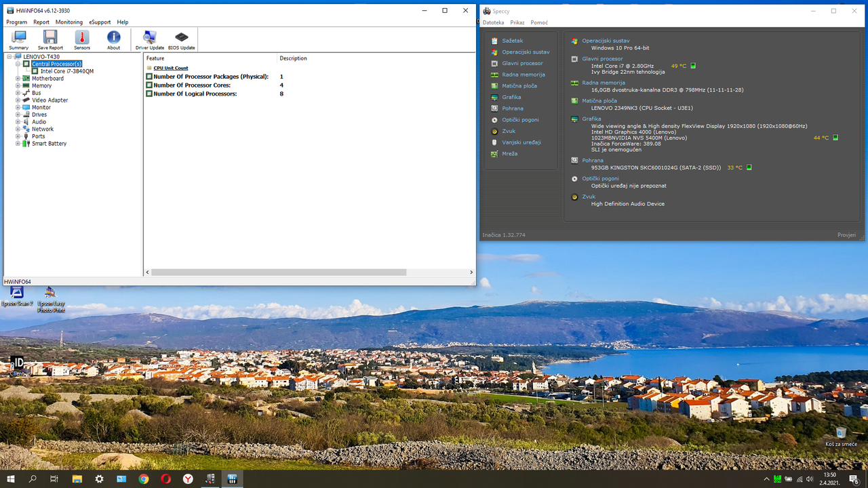The height and width of the screenshot is (488, 868).
Task: Open the notification center icon
Action: pos(854,479)
